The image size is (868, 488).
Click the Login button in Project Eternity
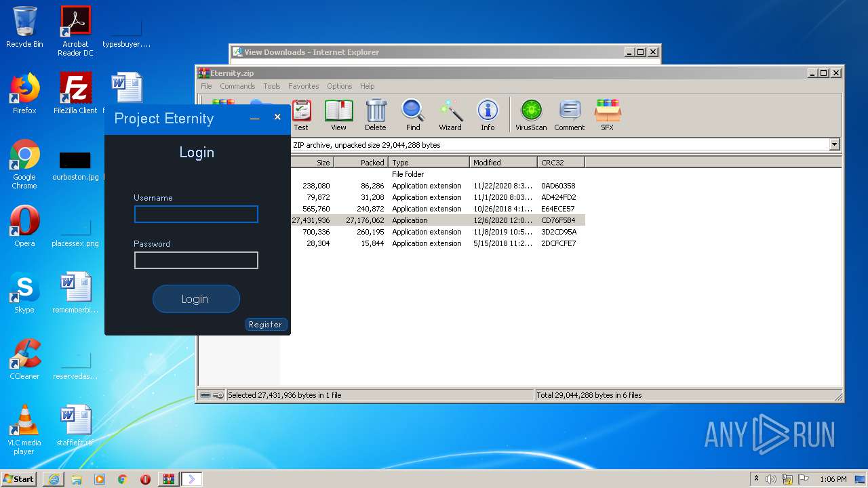(x=196, y=299)
